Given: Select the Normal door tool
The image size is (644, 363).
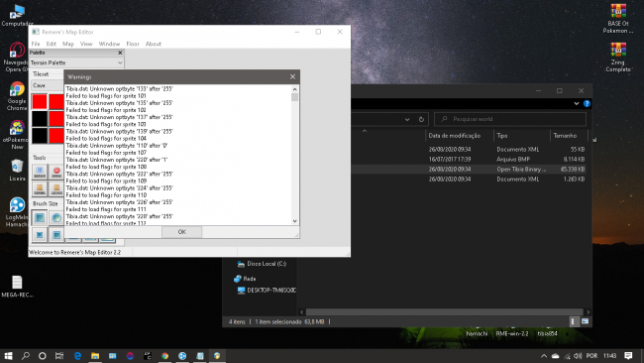Looking at the screenshot, I should tap(40, 188).
